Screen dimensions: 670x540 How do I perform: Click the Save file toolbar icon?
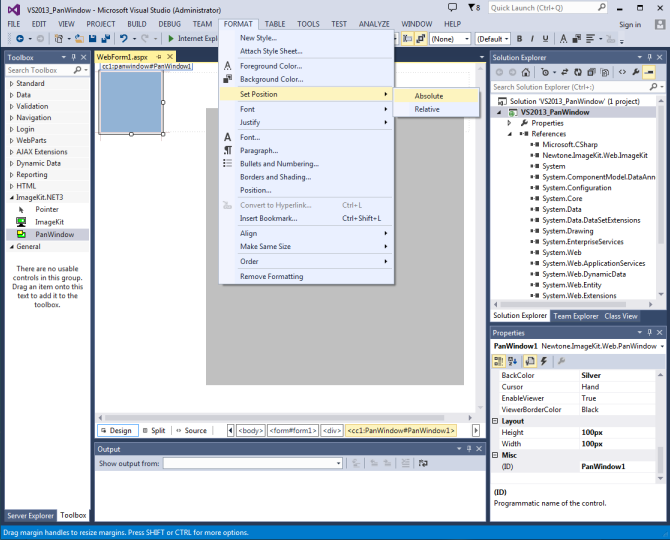(x=92, y=39)
